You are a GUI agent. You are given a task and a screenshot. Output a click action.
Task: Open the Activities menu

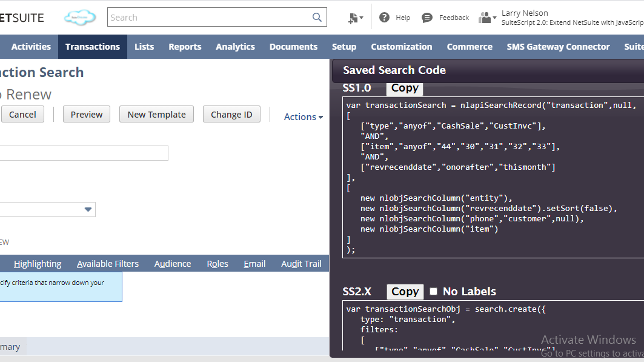[31, 47]
